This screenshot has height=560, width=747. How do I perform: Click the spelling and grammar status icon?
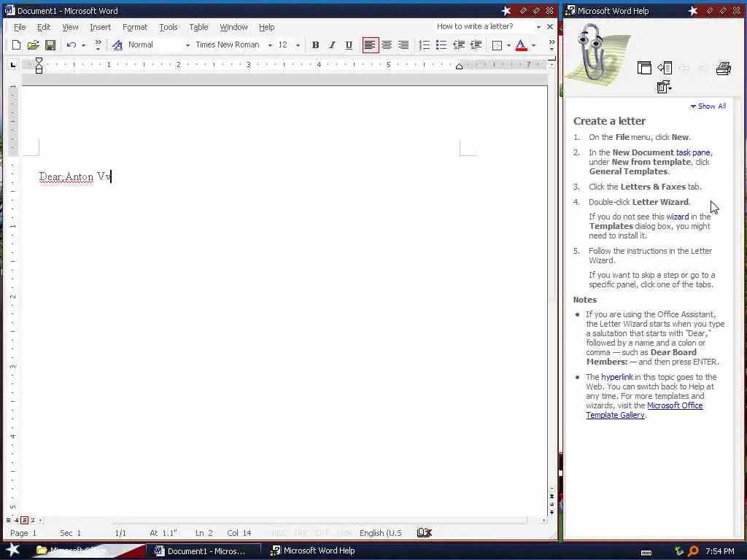424,533
